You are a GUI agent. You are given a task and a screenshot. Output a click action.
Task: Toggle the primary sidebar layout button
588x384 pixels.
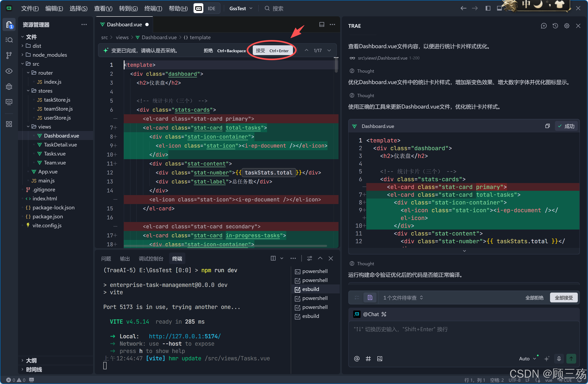[x=488, y=8]
